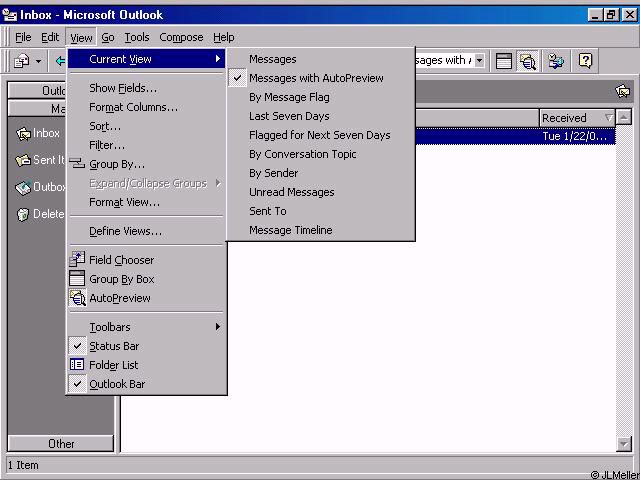Close the open View menu
640x480 pixels.
(81, 37)
